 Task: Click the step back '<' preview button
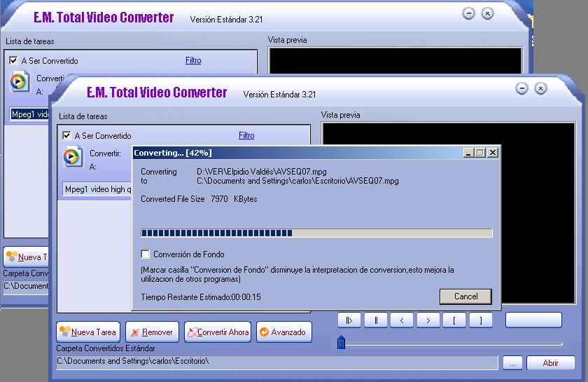point(402,320)
